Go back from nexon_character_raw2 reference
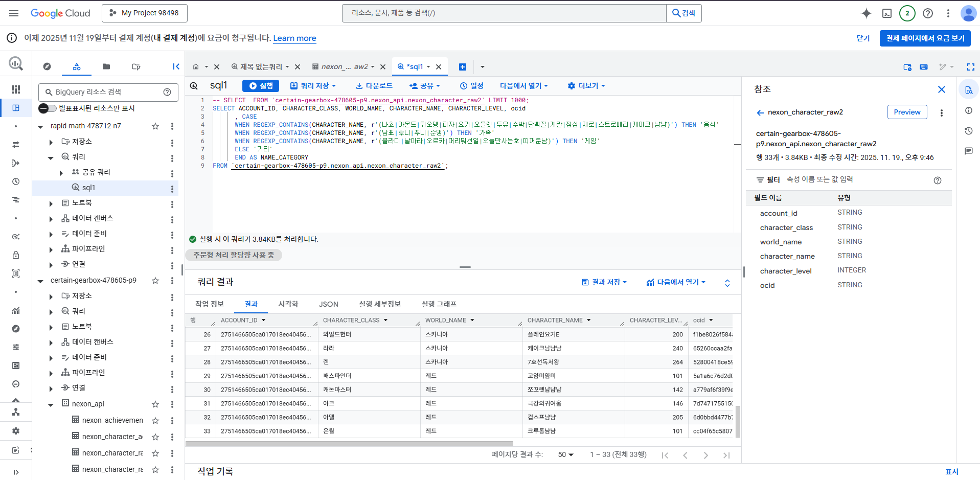980x480 pixels. [x=760, y=112]
